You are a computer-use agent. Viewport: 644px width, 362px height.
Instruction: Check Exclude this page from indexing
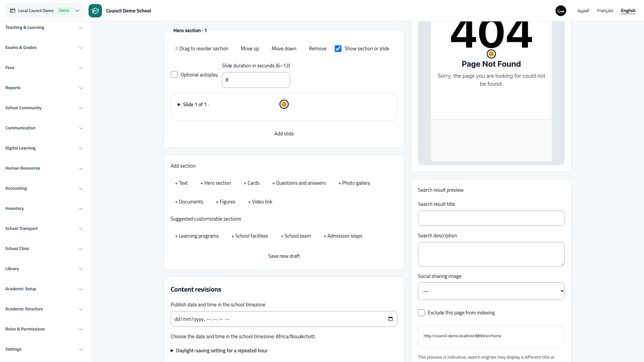click(421, 313)
